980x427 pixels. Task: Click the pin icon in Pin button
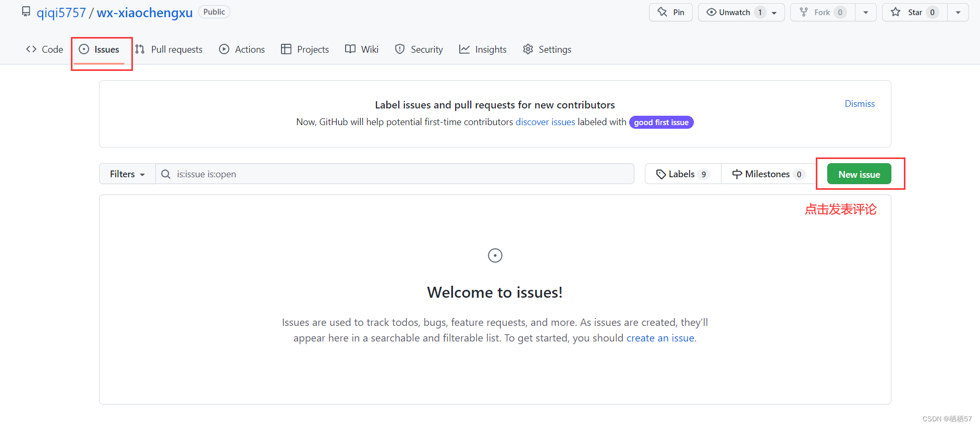pos(662,12)
